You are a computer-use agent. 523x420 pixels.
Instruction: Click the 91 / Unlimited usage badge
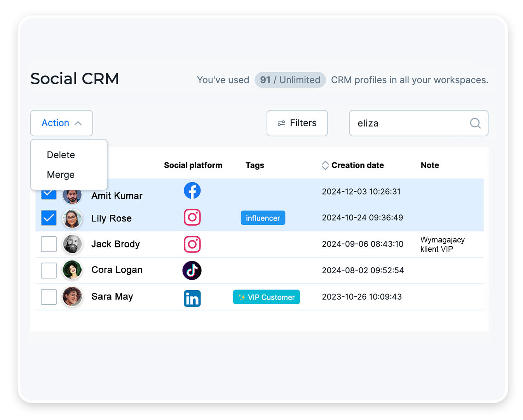[x=290, y=80]
